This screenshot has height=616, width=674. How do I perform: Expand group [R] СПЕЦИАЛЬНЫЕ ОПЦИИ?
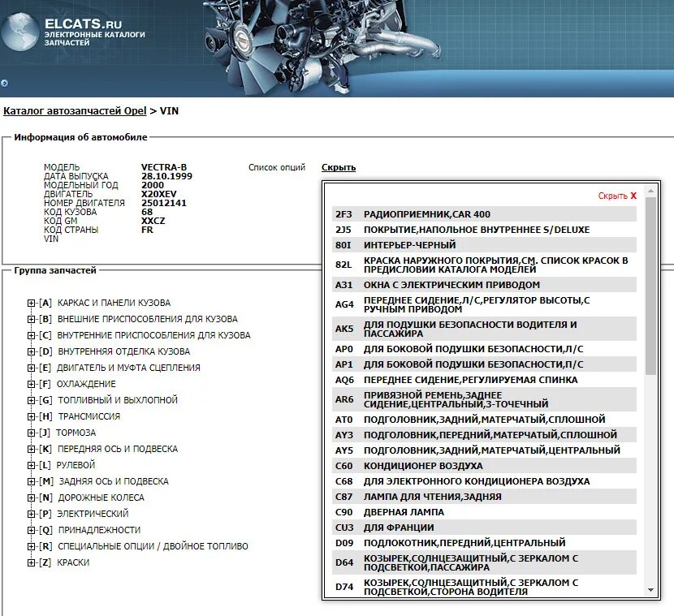31,546
